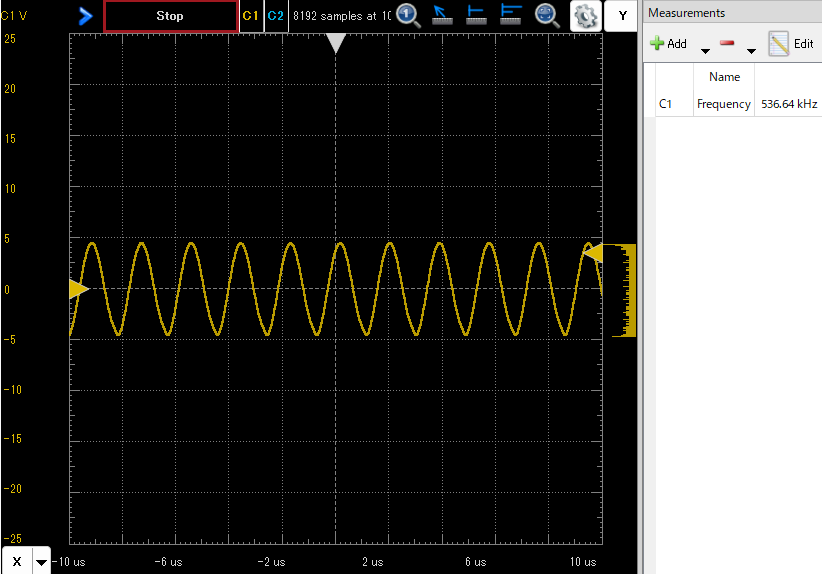The image size is (822, 574).
Task: Add a single X cursor tool
Action: pos(476,15)
